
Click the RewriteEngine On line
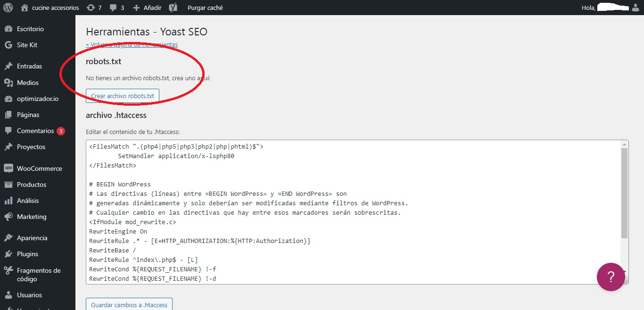(x=118, y=231)
